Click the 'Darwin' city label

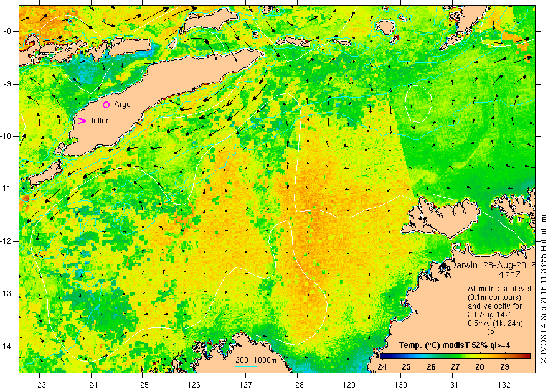coord(464,265)
